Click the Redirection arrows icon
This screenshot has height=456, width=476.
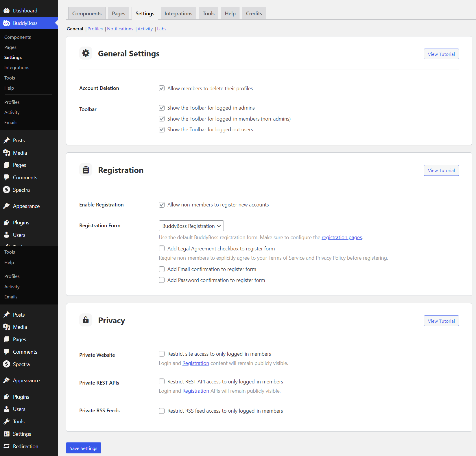pyautogui.click(x=6, y=446)
